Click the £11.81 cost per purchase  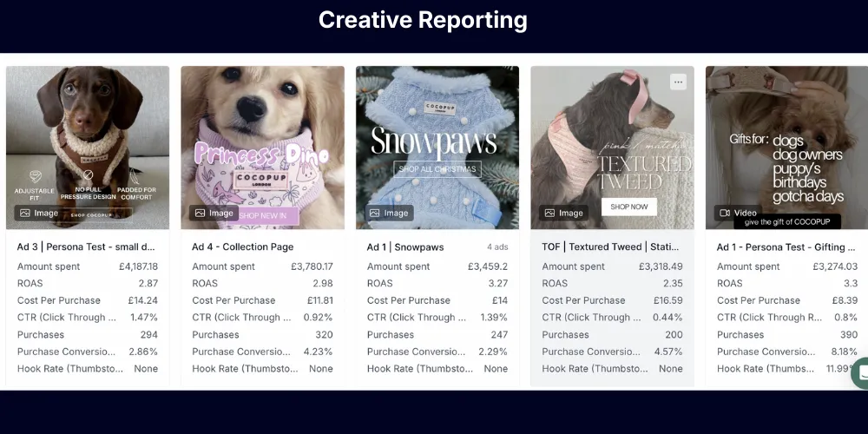click(320, 300)
